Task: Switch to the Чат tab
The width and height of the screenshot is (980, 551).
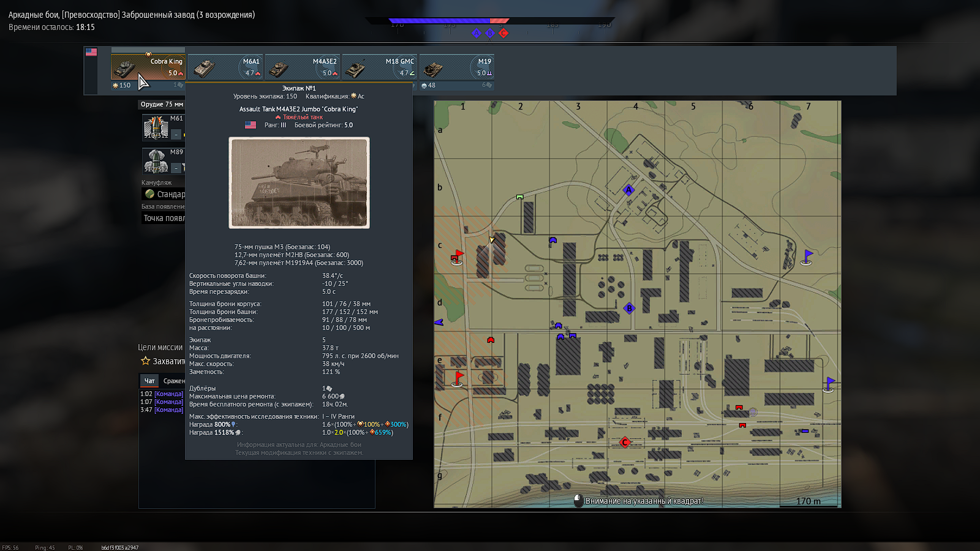Action: pos(149,381)
